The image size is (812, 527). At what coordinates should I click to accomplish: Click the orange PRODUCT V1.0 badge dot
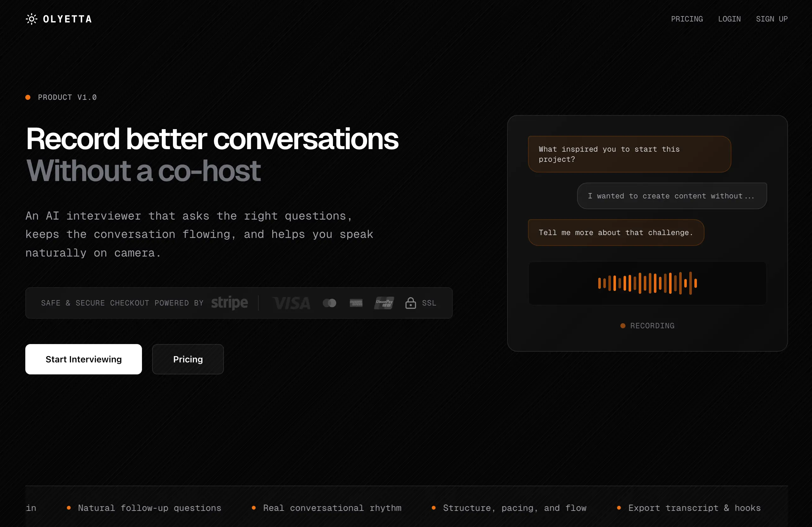point(28,97)
